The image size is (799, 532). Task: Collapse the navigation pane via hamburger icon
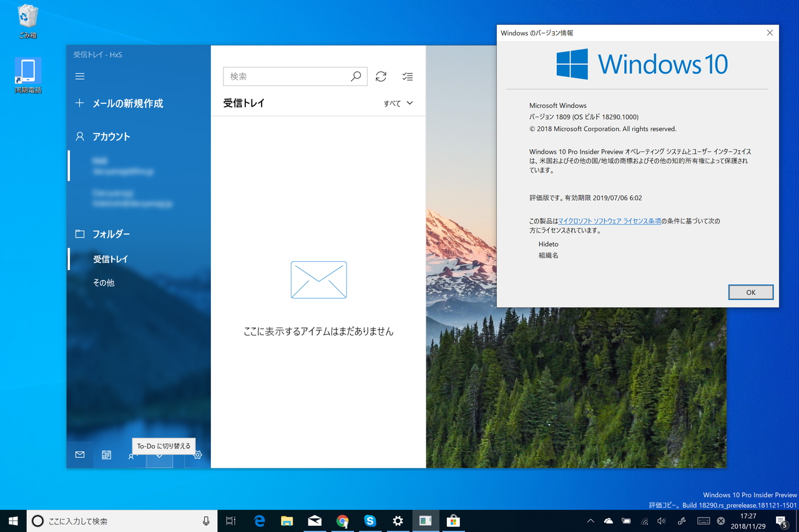click(80, 76)
